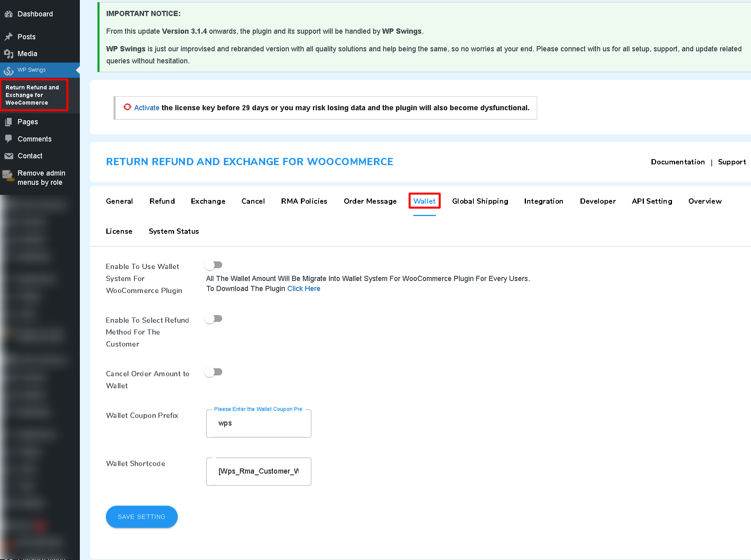Toggle Cancel Order Amount to Wallet switch
This screenshot has height=560, width=751.
(x=213, y=372)
